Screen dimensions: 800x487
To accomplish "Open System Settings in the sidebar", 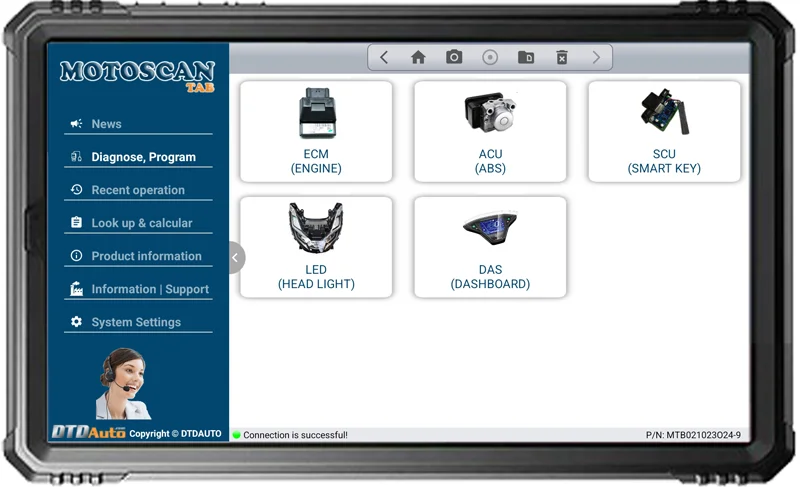I will (138, 322).
